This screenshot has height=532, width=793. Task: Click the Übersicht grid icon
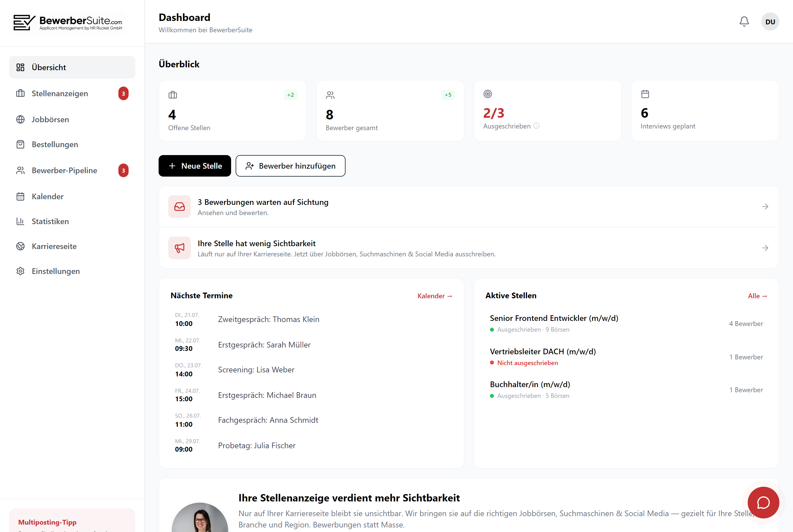point(20,67)
